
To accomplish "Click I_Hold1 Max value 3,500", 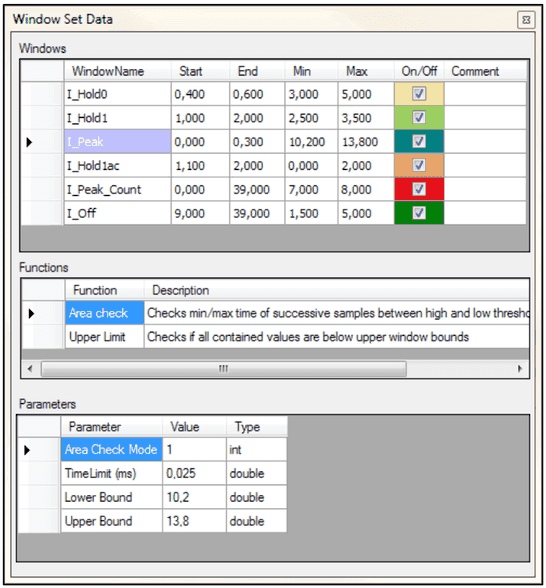I will 366,118.
